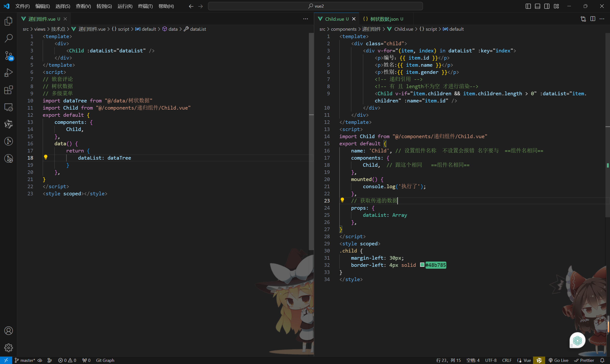Click lightbulb code action on line 18

point(46,157)
